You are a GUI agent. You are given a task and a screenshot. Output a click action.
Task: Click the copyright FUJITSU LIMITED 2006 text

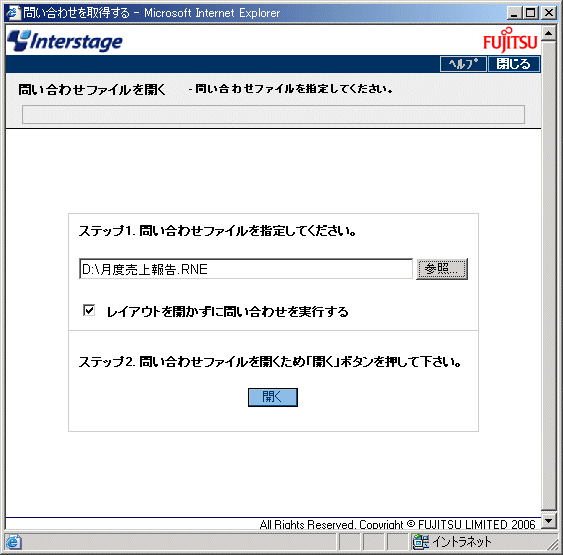397,524
